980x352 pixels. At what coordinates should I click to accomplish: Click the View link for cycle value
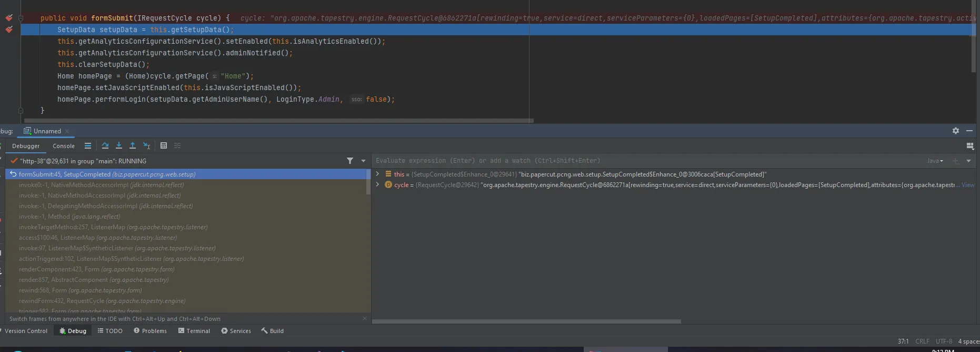pos(968,185)
